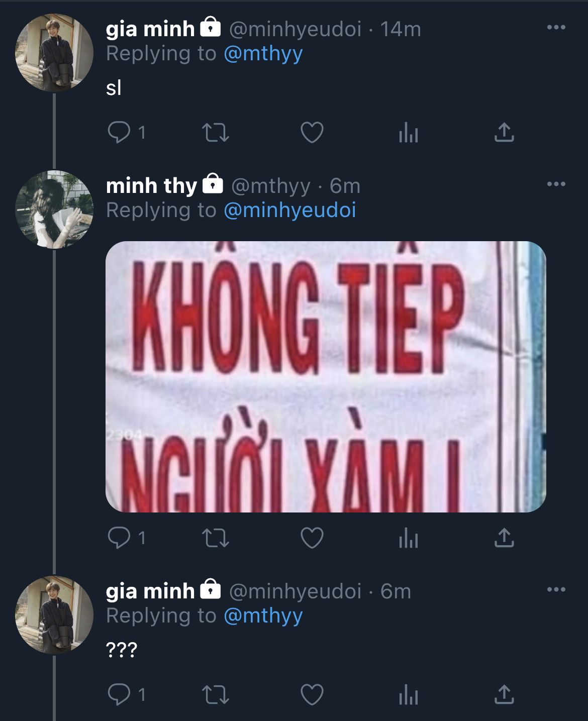Like gia minh's "???" tweet
This screenshot has width=588, height=721.
pyautogui.click(x=312, y=695)
